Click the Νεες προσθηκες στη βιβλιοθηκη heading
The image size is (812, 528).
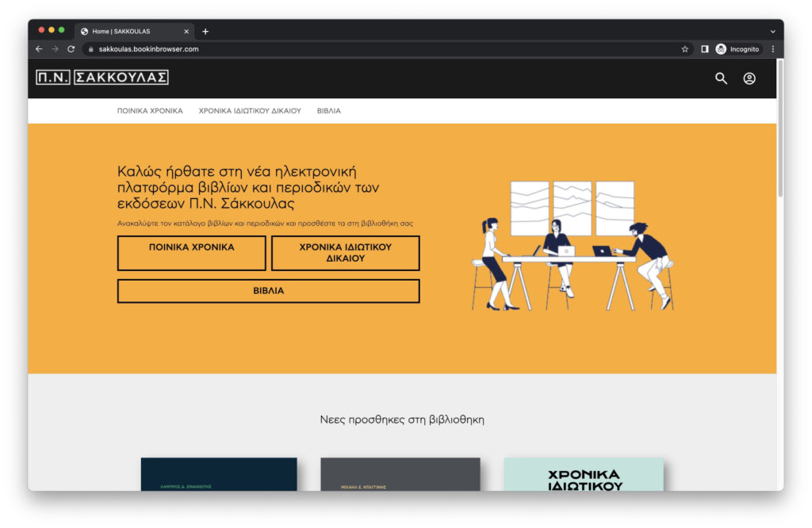click(x=402, y=419)
